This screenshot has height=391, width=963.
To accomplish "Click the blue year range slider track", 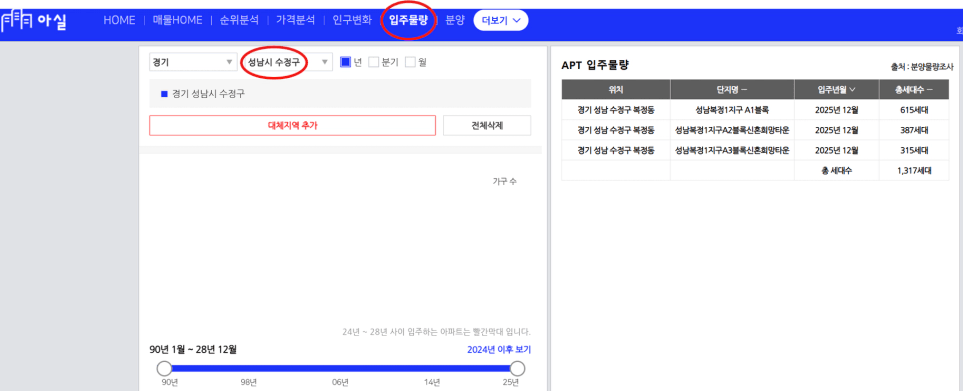I will pos(341,368).
